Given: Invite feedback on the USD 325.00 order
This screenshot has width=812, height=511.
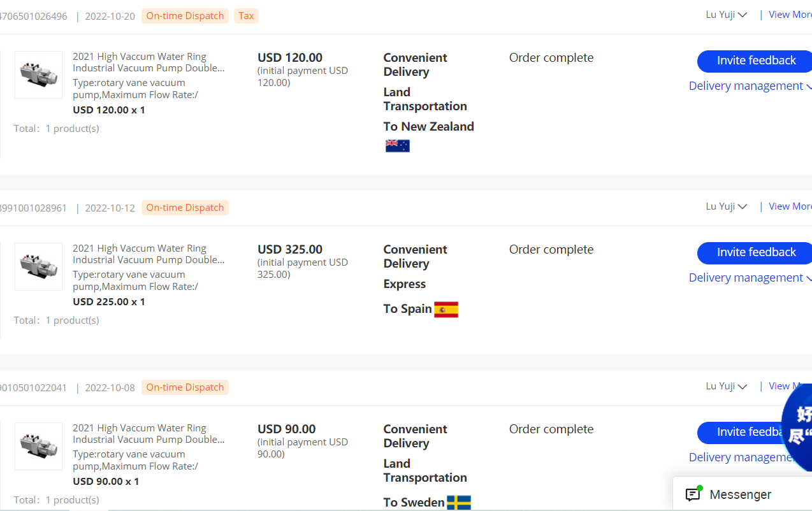Looking at the screenshot, I should (755, 253).
